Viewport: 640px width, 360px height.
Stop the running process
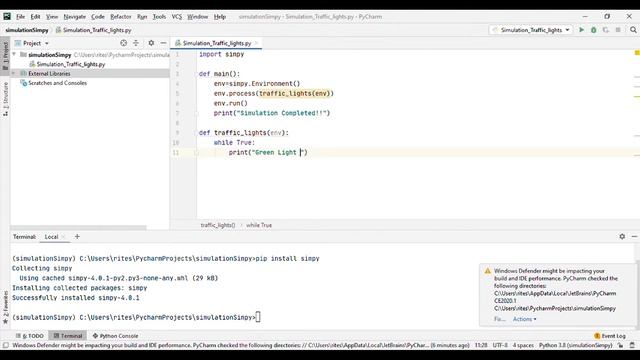[x=618, y=30]
